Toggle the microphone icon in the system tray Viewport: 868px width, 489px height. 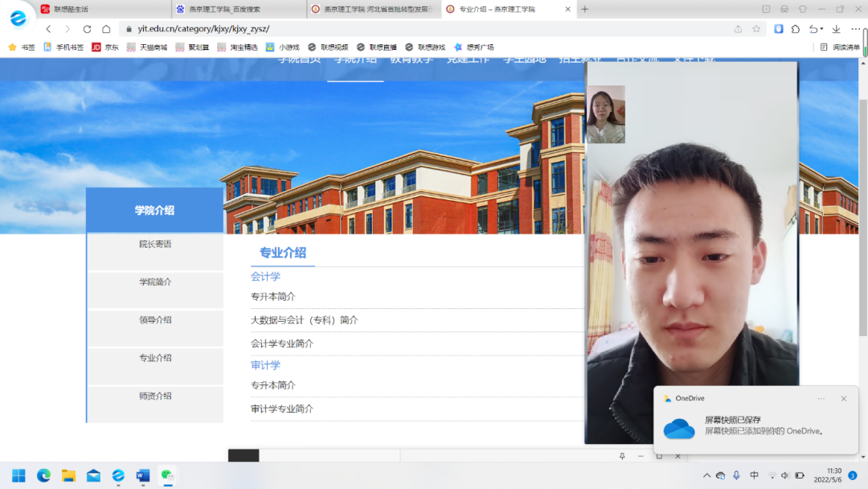(736, 475)
